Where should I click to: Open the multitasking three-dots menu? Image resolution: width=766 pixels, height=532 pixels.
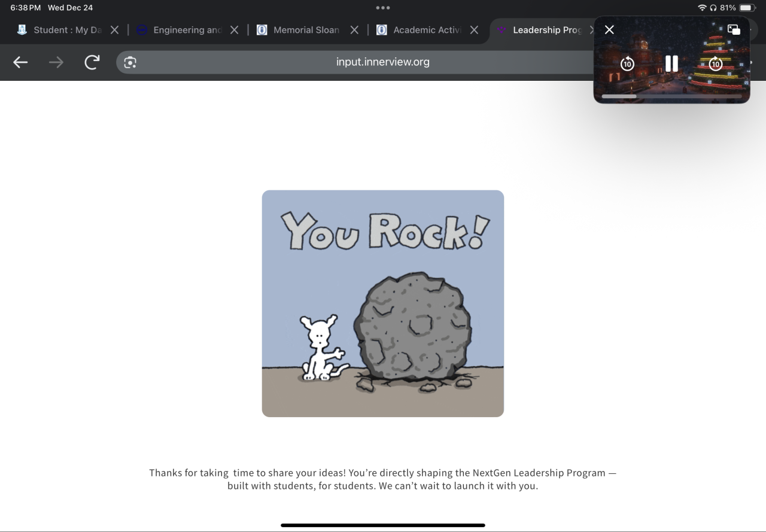pyautogui.click(x=383, y=8)
